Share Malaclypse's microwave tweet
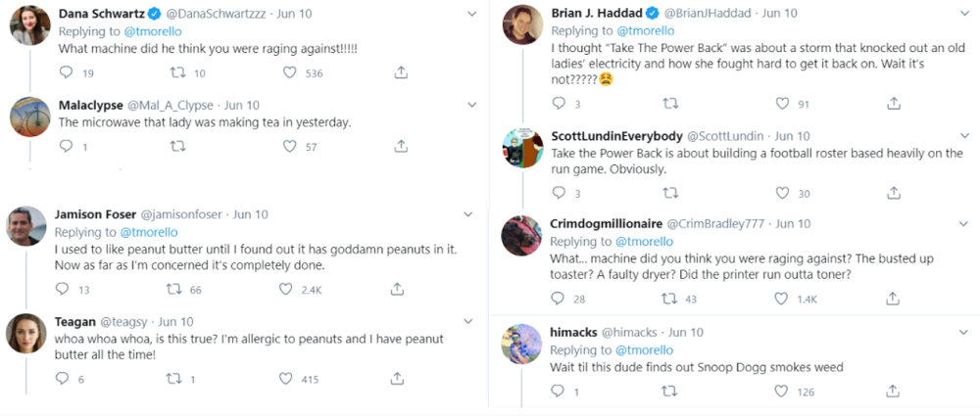 [x=401, y=146]
